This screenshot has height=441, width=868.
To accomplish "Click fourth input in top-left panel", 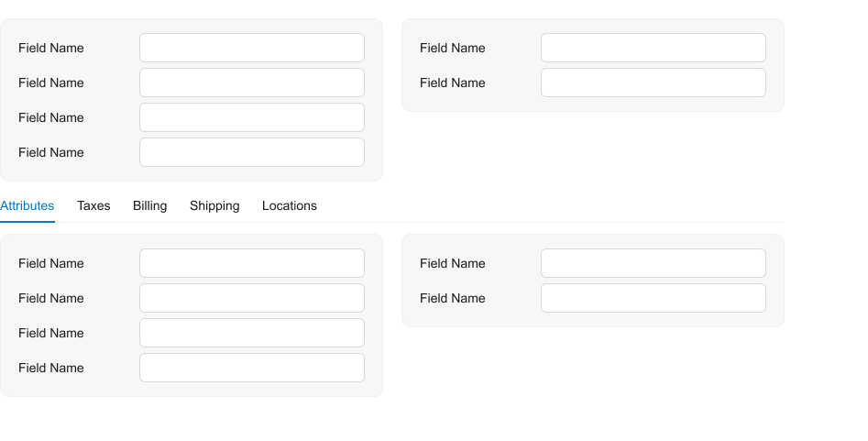I will click(x=252, y=152).
